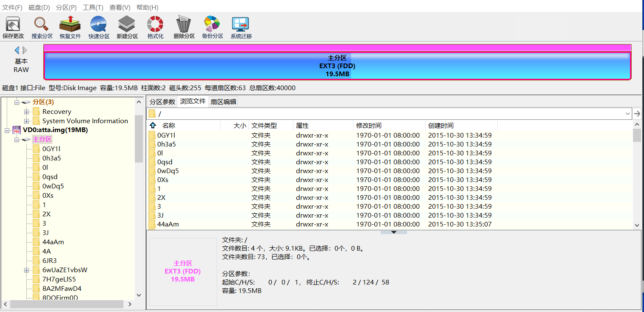
Task: Click the path input field showing /
Action: coord(389,113)
